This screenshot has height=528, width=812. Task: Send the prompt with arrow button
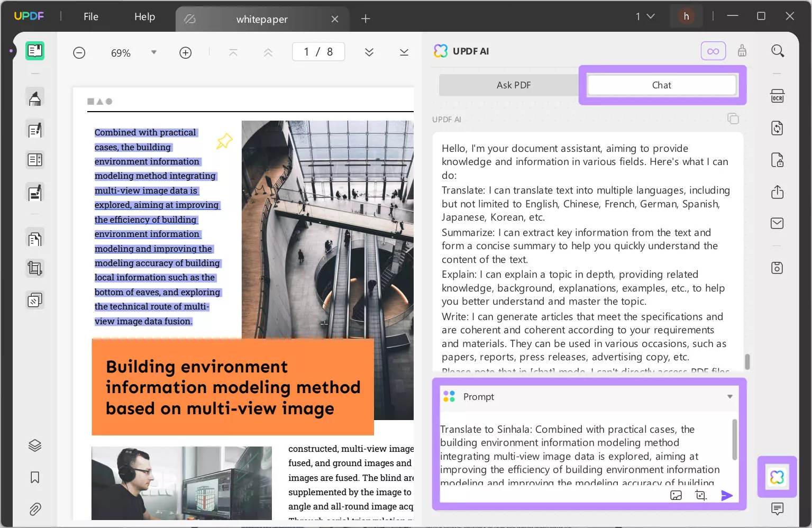[x=727, y=495]
